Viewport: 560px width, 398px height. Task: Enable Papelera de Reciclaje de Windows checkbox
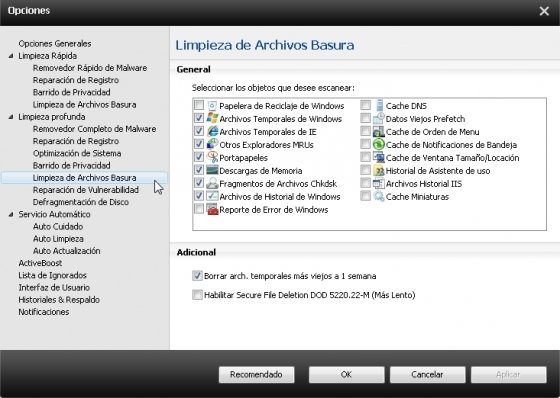tap(199, 105)
